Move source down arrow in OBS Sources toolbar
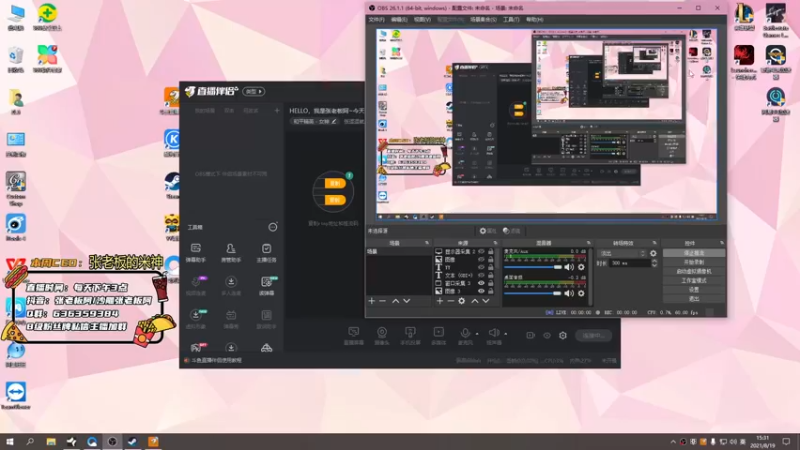 click(486, 301)
